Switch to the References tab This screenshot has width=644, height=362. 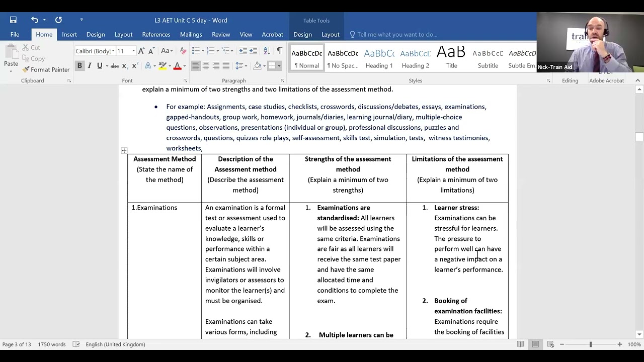(156, 34)
